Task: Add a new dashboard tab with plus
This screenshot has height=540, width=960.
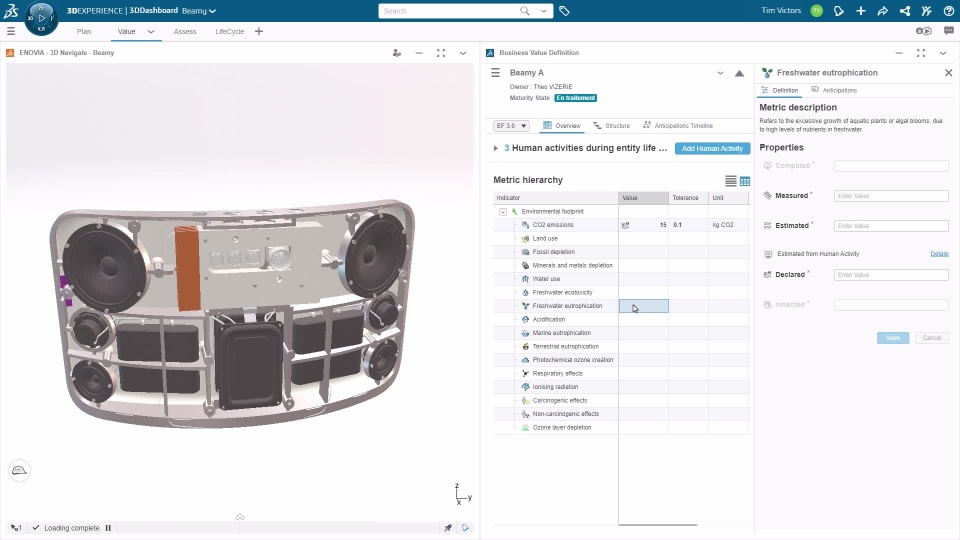Action: 259,31
